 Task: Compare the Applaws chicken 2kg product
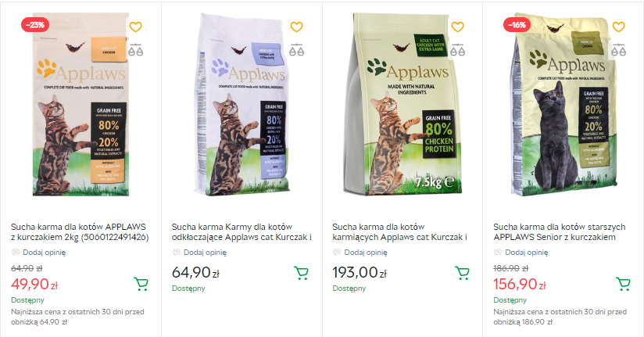click(x=135, y=50)
